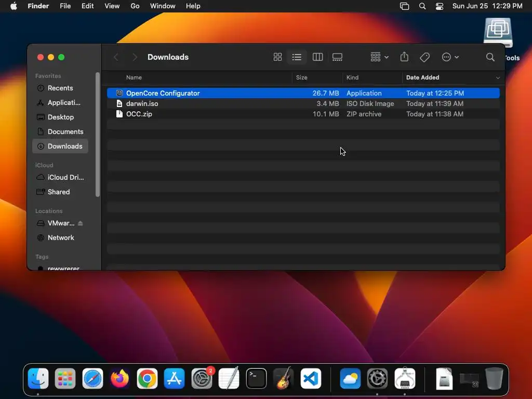532x399 pixels.
Task: Open the Trash in the Dock
Action: coord(494,378)
